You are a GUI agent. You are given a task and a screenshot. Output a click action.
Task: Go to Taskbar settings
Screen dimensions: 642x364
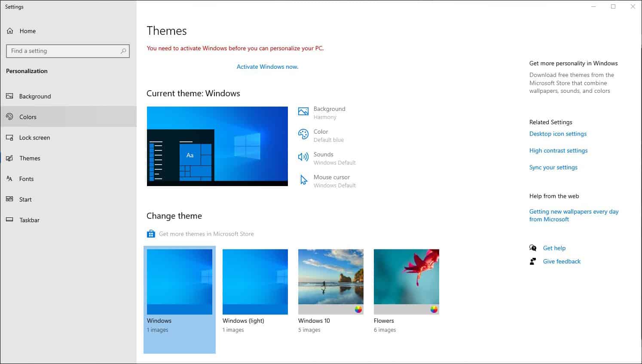click(68, 220)
